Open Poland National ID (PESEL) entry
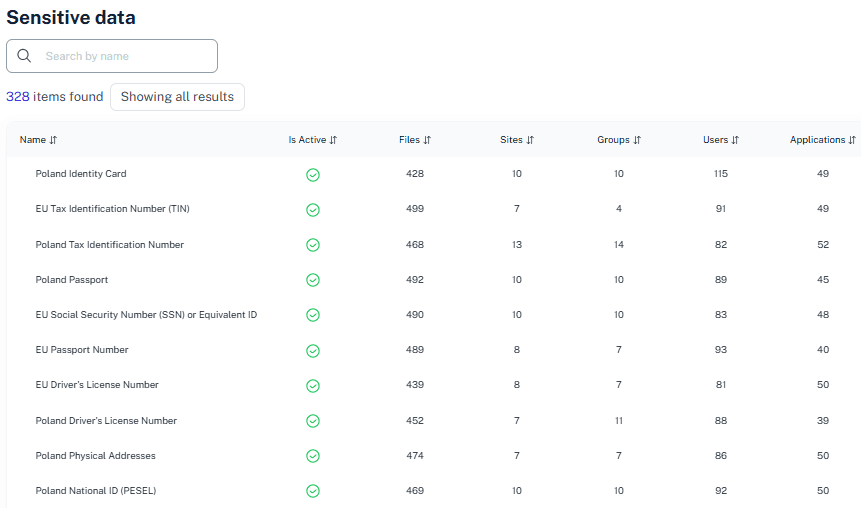The width and height of the screenshot is (861, 508). 96,491
